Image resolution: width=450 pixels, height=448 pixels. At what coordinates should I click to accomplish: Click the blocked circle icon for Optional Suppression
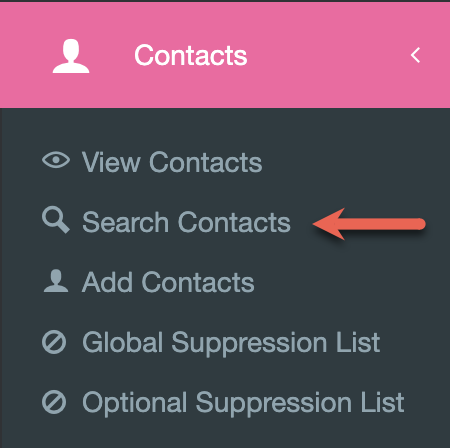pyautogui.click(x=54, y=402)
